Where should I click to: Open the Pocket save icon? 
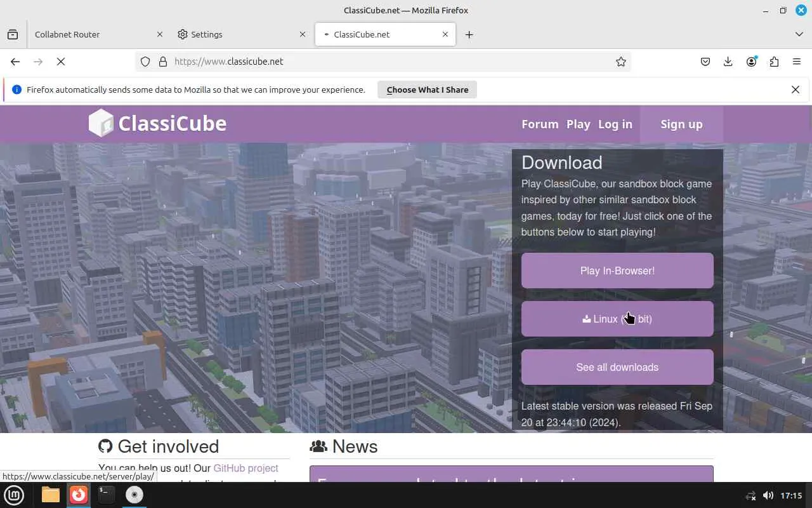pos(705,62)
